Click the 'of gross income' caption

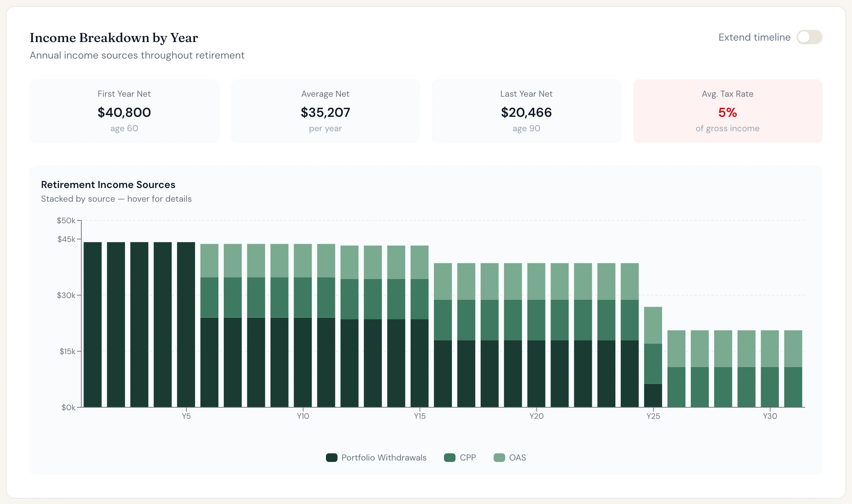[728, 128]
